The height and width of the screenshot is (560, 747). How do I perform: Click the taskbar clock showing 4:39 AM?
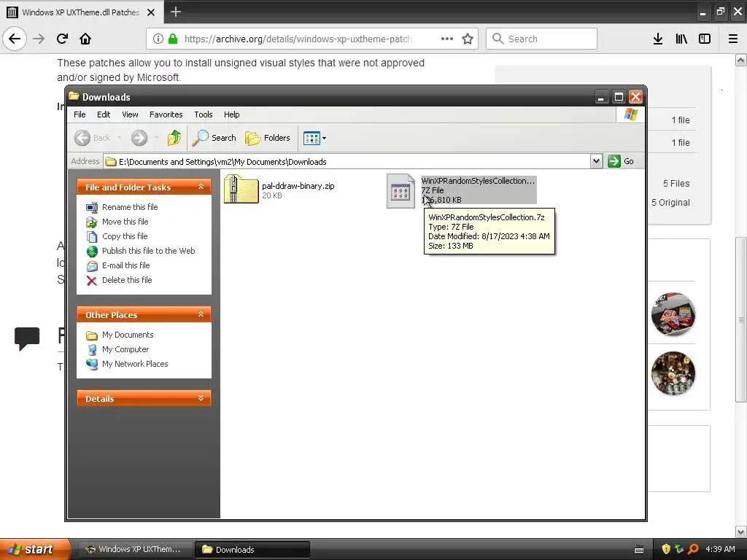pyautogui.click(x=720, y=549)
